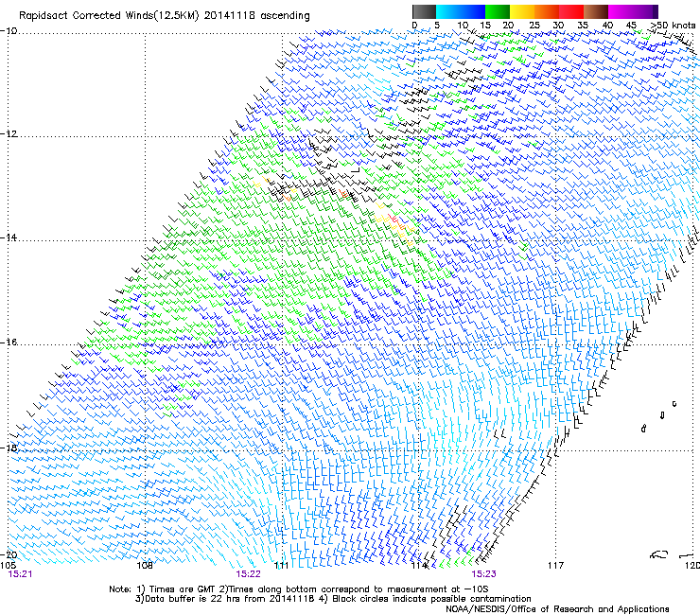Click the dark purple above-50 knots swatch

[x=656, y=11]
